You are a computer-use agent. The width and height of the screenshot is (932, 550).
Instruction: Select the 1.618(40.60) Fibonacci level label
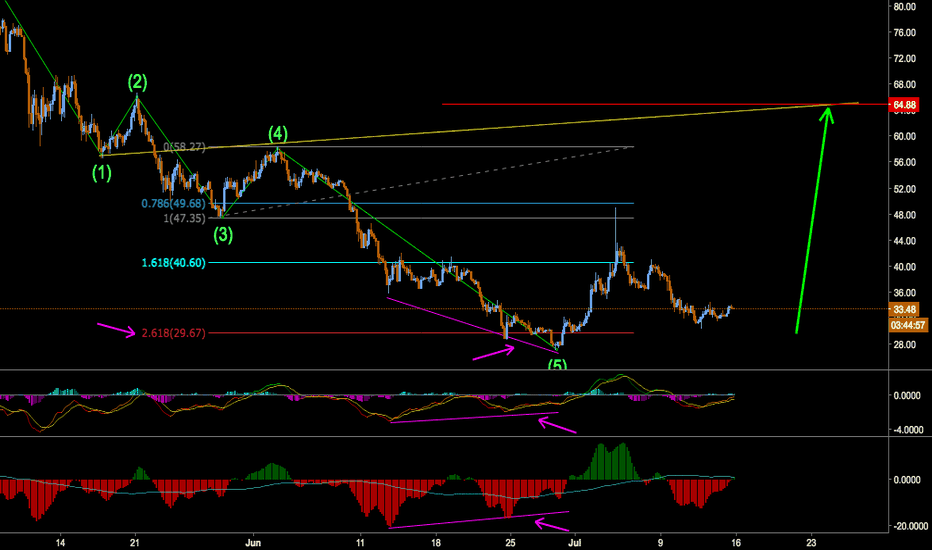tap(174, 263)
